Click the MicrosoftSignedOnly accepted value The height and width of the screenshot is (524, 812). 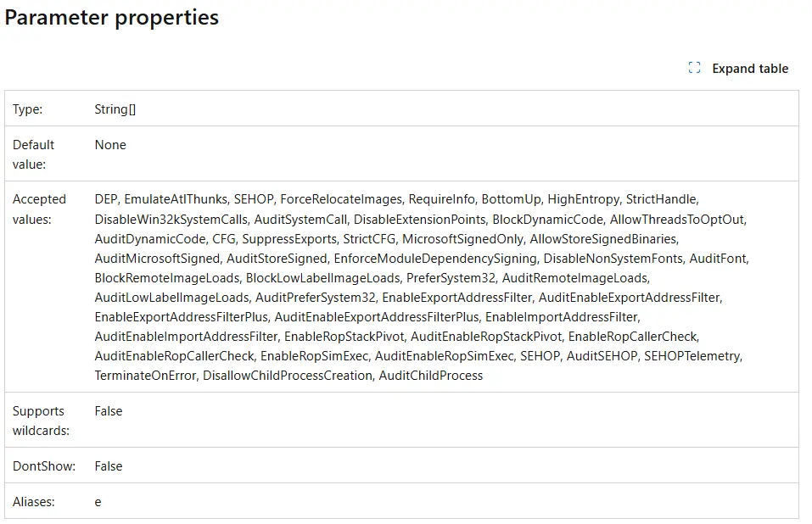click(x=462, y=239)
